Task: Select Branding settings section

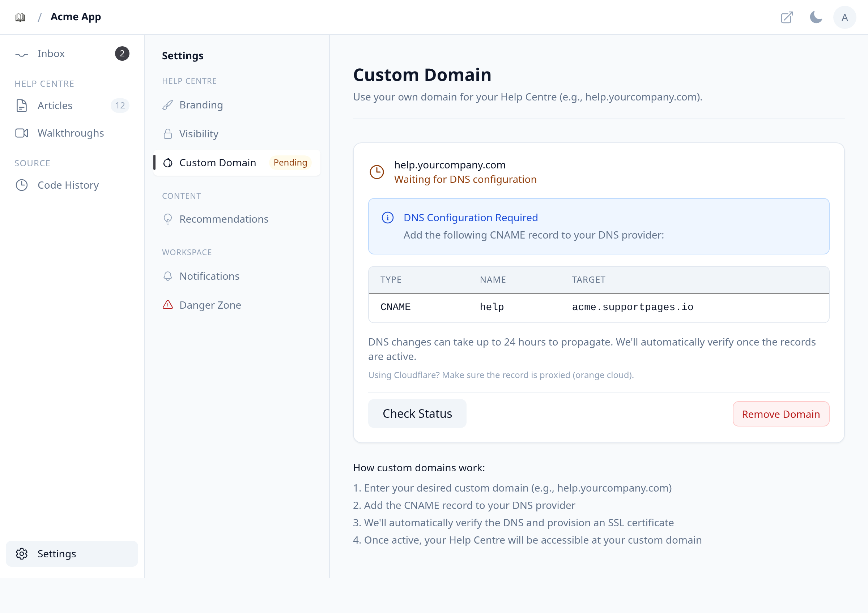Action: 237,105
